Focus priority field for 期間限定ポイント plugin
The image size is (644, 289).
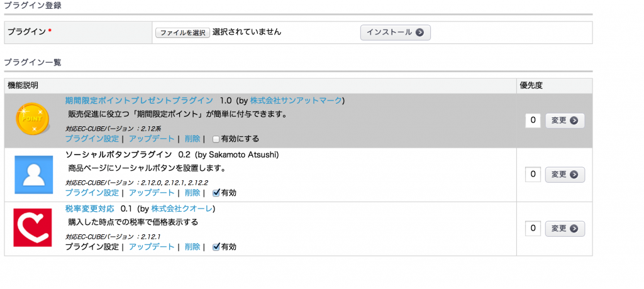[533, 120]
